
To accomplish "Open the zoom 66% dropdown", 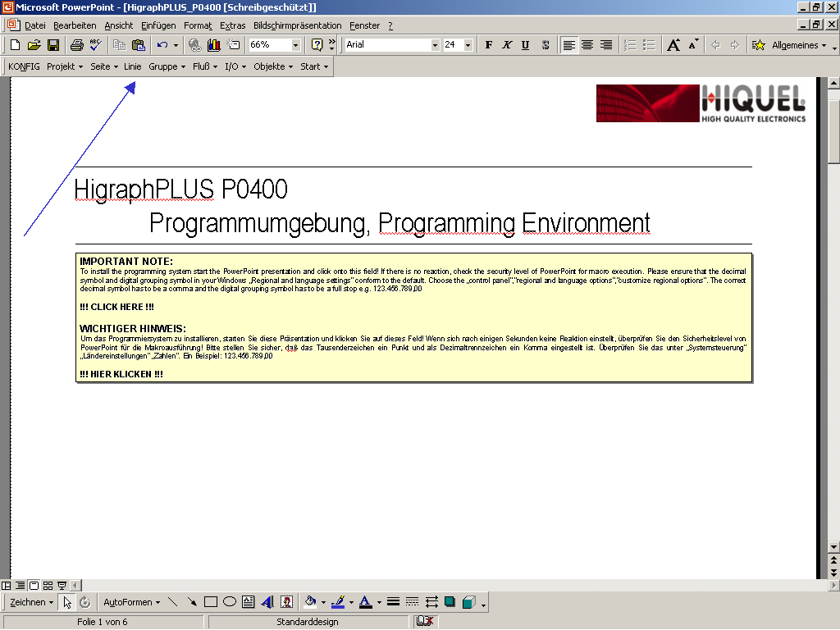I will (x=295, y=45).
